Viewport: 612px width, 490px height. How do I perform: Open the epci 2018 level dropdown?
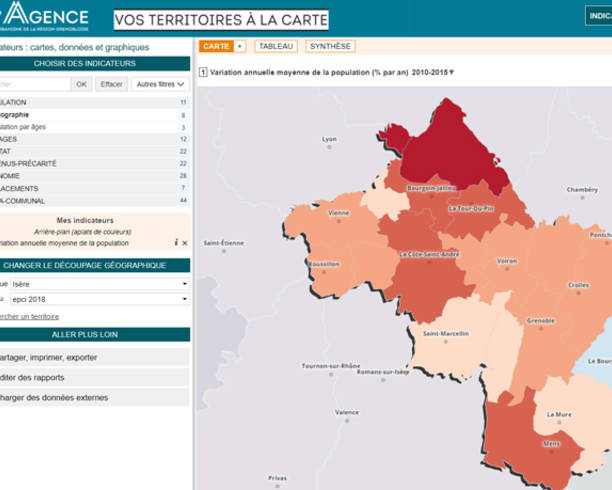pos(100,299)
